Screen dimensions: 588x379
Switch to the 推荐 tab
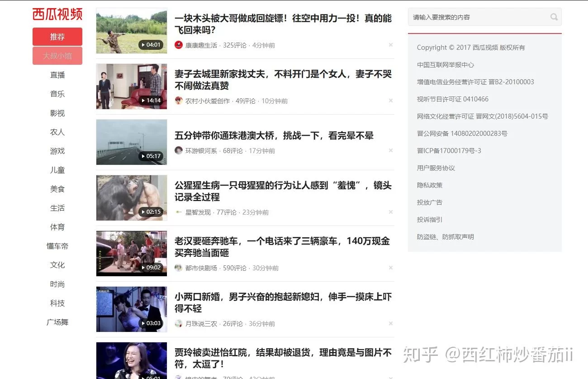57,36
